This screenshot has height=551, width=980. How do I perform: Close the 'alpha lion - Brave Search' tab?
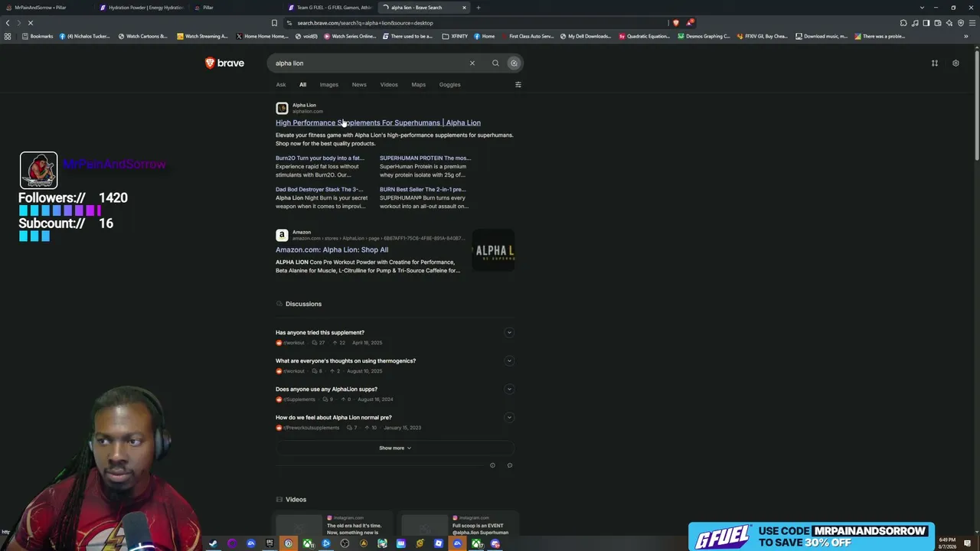click(x=464, y=8)
